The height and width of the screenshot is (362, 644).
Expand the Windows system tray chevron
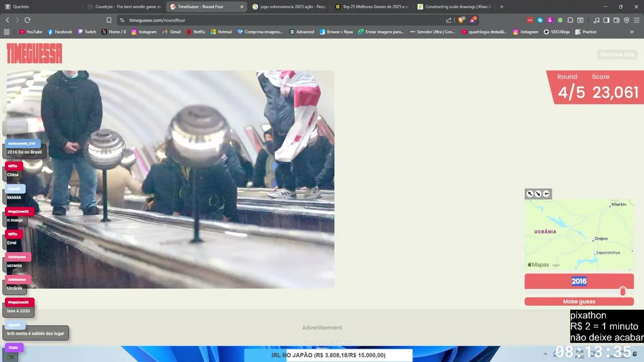click(545, 354)
